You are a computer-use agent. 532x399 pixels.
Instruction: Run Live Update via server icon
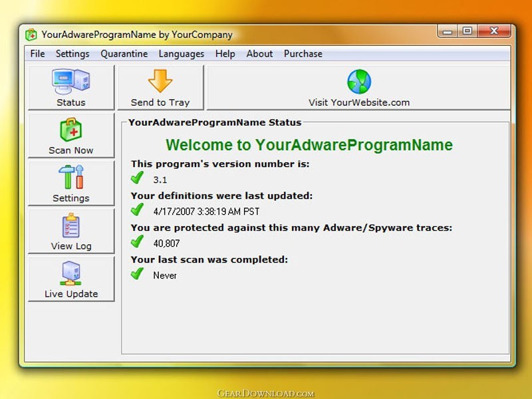pyautogui.click(x=71, y=273)
